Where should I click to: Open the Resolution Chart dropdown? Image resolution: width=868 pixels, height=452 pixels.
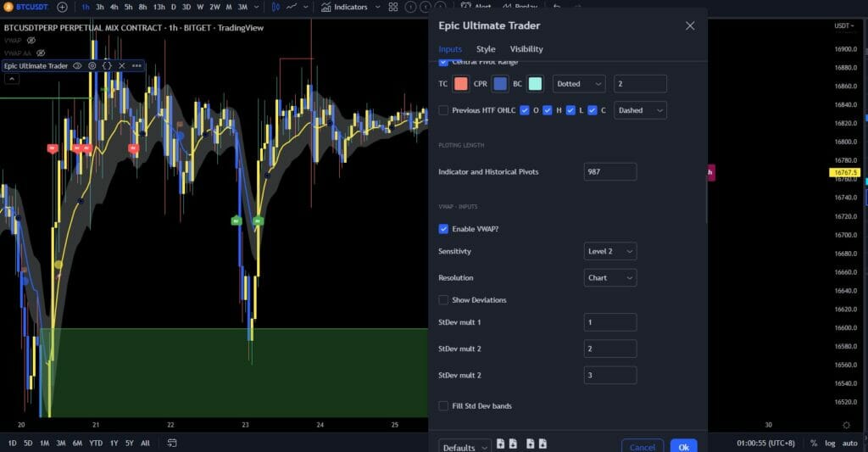tap(610, 278)
